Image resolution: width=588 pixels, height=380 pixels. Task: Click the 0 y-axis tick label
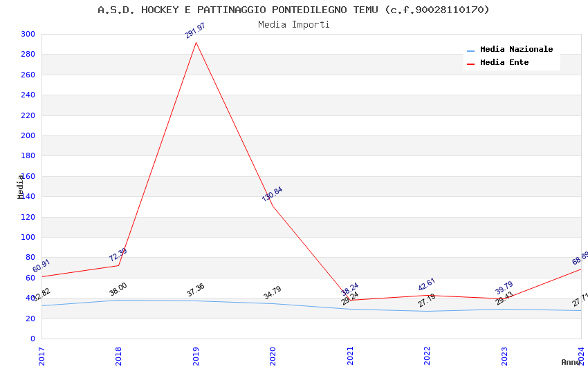pyautogui.click(x=33, y=339)
